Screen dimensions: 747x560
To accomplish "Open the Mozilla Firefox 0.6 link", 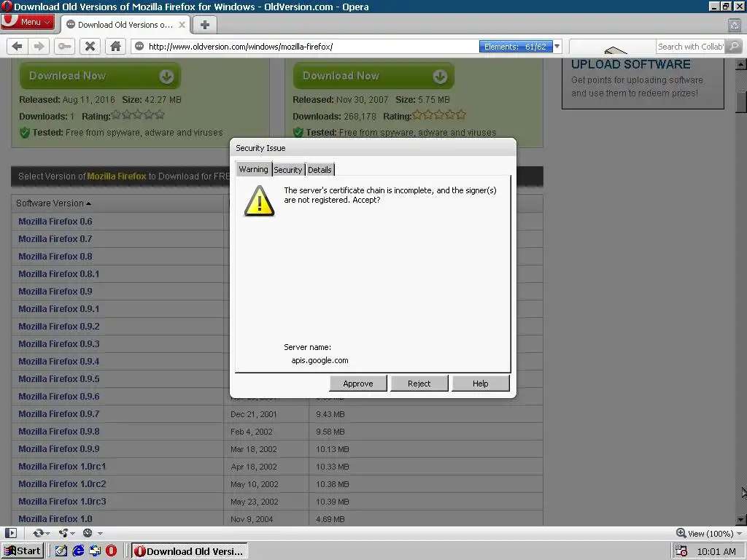I will point(55,222).
